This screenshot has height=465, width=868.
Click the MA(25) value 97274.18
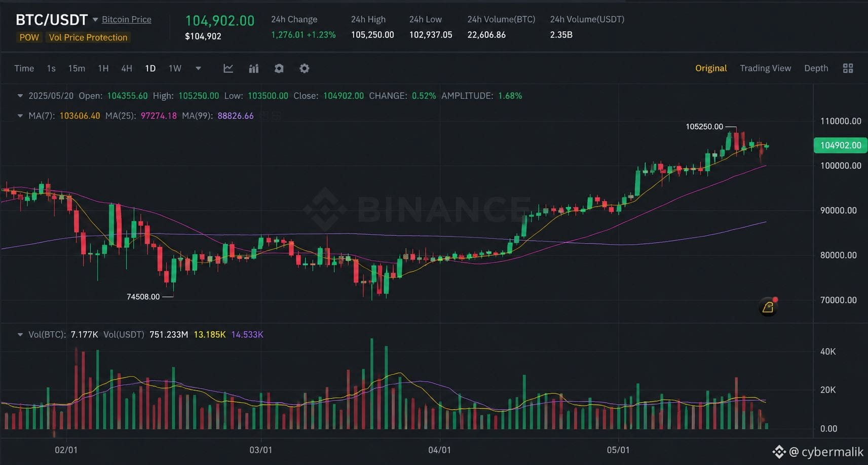(x=159, y=116)
